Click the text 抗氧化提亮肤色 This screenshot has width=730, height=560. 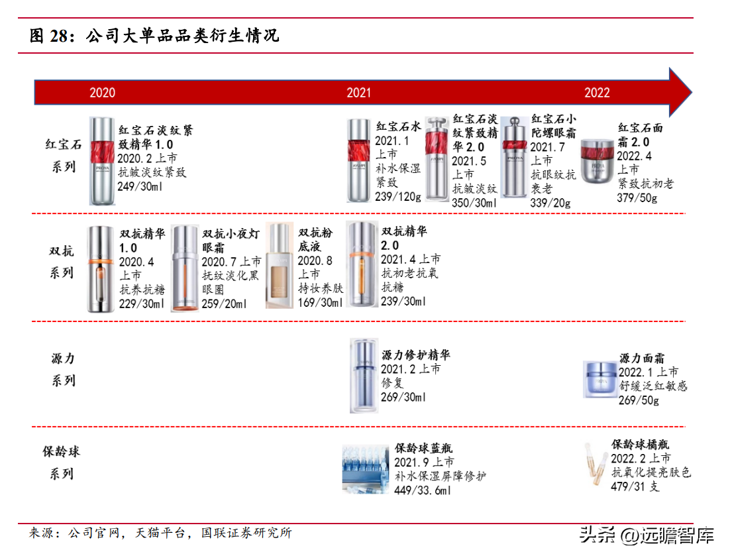click(x=651, y=473)
